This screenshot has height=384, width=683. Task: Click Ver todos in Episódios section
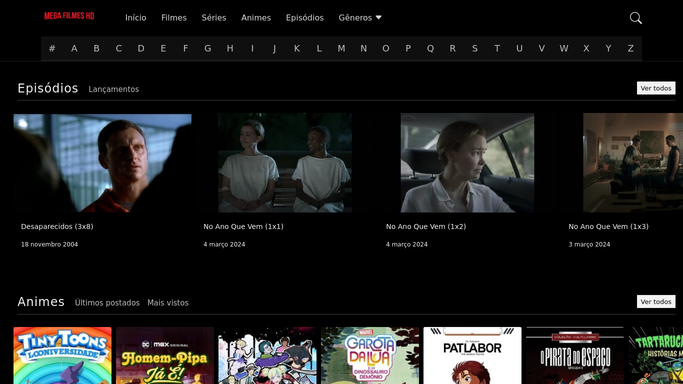[656, 88]
